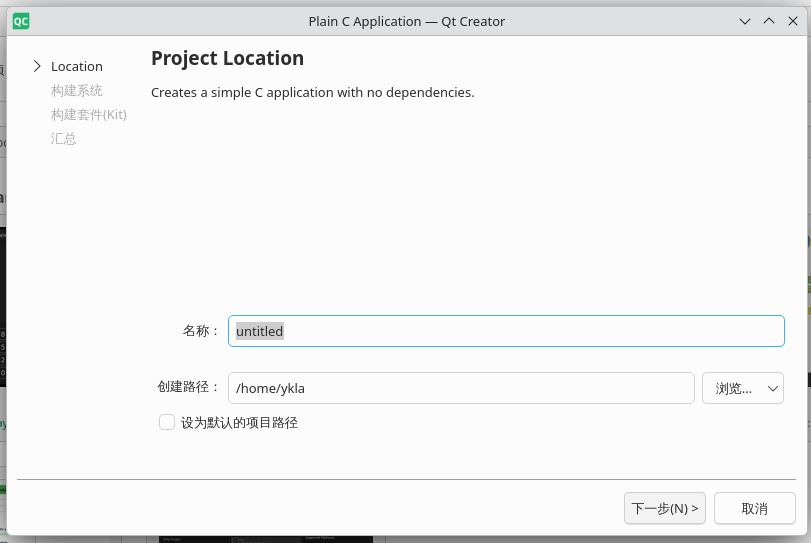811x543 pixels.
Task: Select the 汇总 wizard step
Action: [x=63, y=139]
